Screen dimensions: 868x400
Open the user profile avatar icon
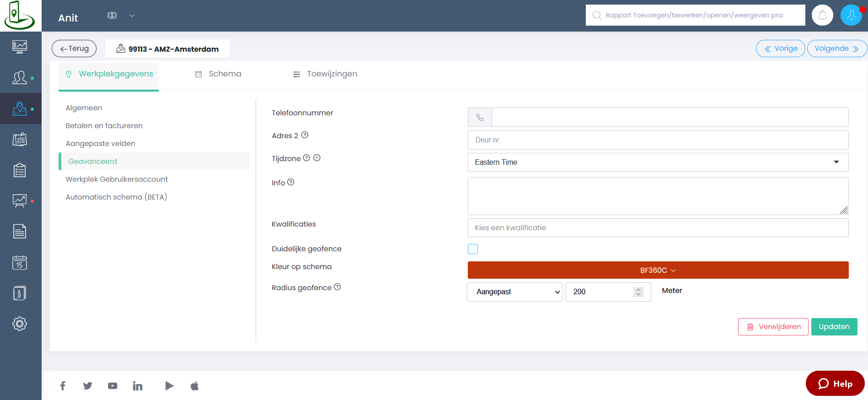pyautogui.click(x=851, y=15)
